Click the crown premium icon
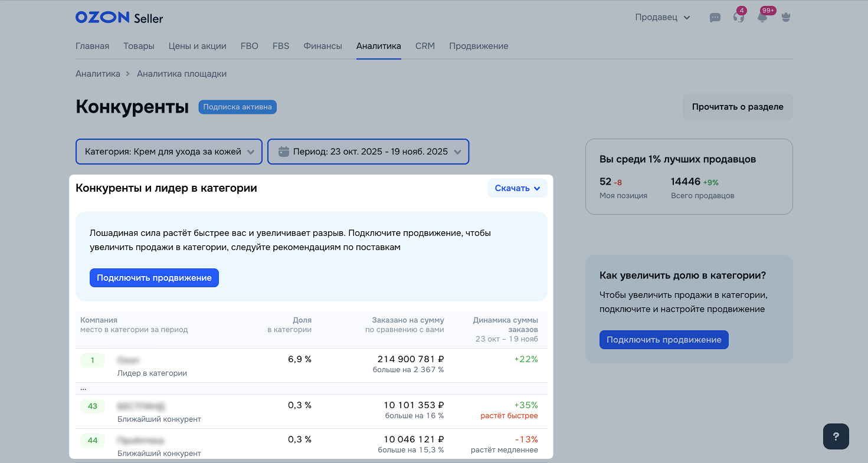The height and width of the screenshot is (463, 868). pos(785,18)
